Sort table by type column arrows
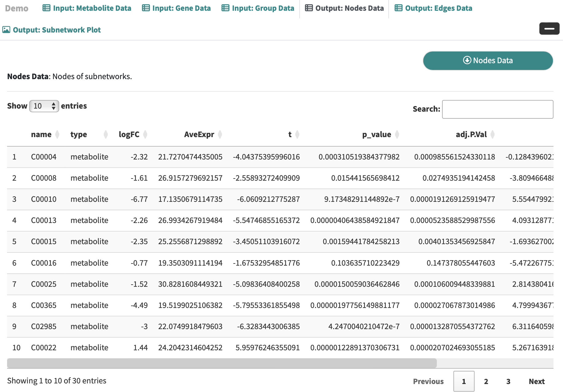The height and width of the screenshot is (392, 563). (106, 135)
